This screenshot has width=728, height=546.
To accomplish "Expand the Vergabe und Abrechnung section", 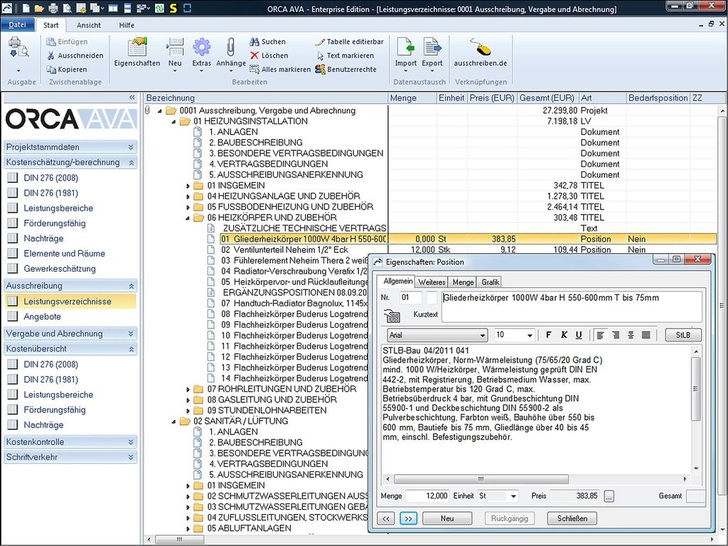I will click(131, 334).
